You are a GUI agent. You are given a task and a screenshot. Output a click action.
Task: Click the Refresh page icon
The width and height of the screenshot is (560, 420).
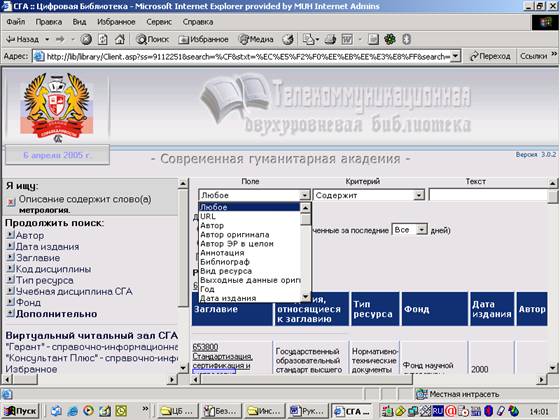[103, 39]
